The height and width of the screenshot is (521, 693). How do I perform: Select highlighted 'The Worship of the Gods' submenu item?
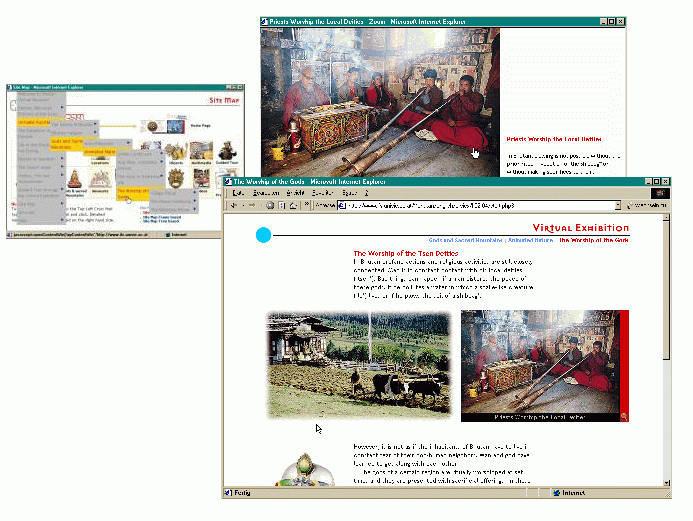click(133, 194)
